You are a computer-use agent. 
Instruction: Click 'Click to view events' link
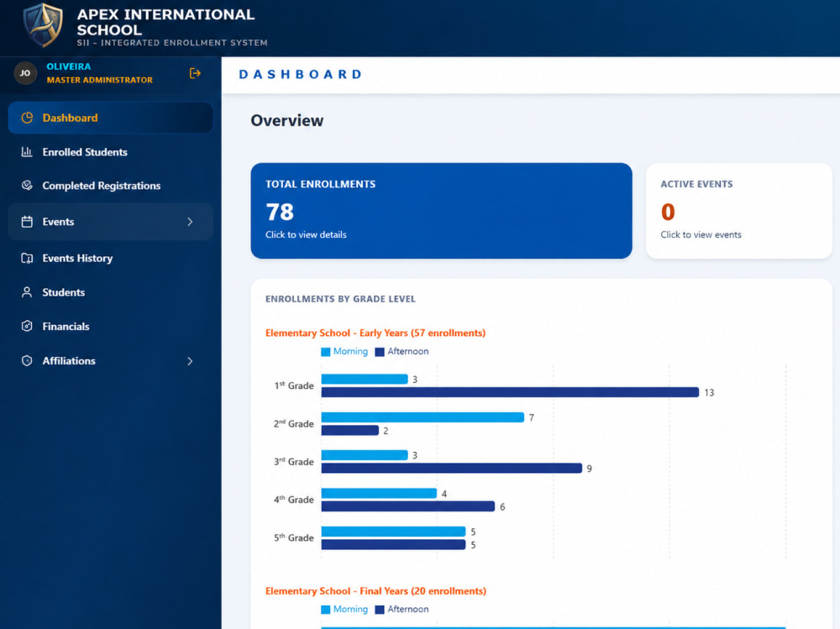point(701,234)
